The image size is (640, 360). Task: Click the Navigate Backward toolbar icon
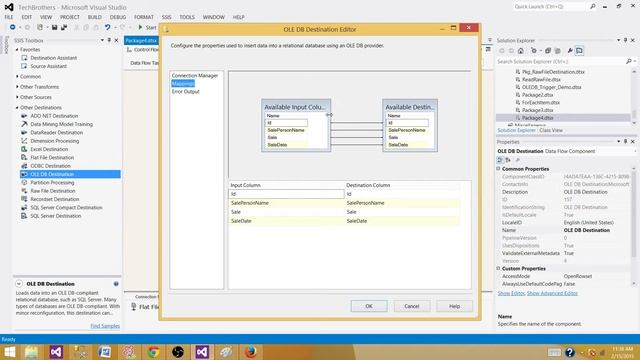click(x=13, y=27)
